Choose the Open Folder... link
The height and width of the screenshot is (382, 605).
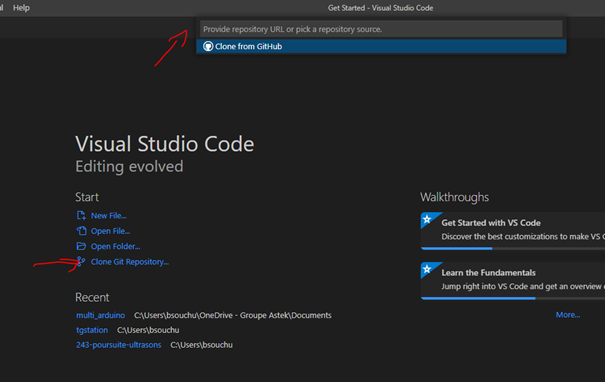point(115,247)
